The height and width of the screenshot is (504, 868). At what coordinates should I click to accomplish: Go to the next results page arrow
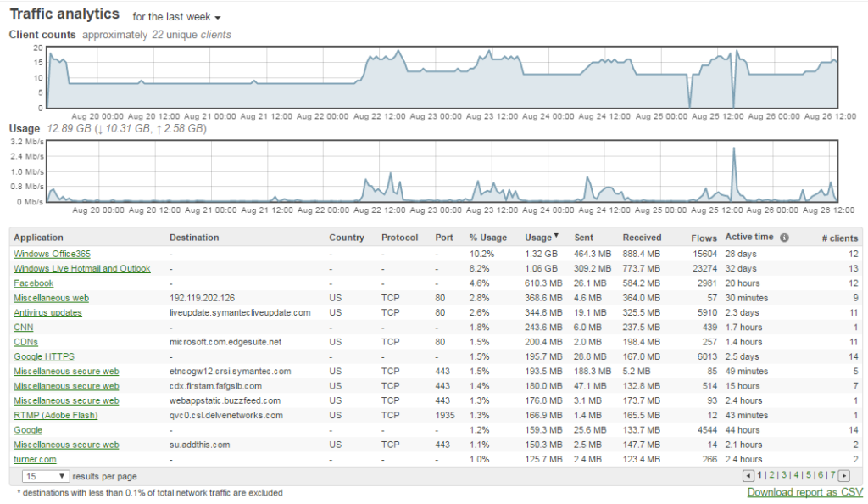(844, 476)
